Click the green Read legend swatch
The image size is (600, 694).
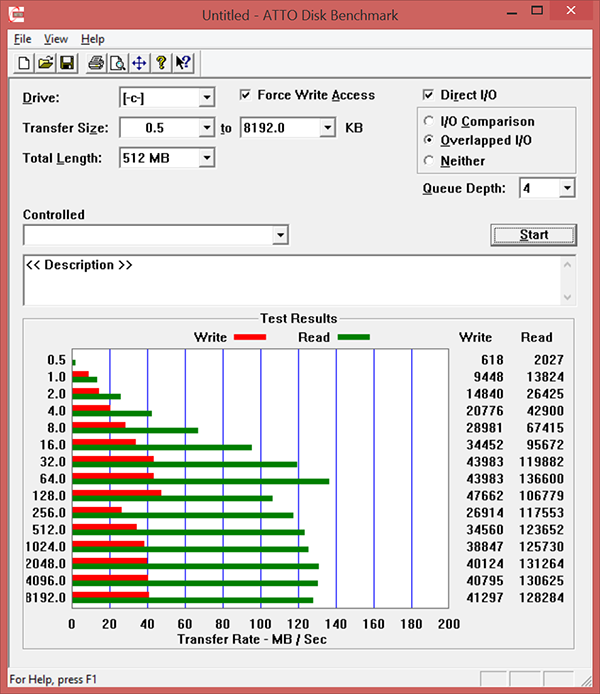click(354, 337)
